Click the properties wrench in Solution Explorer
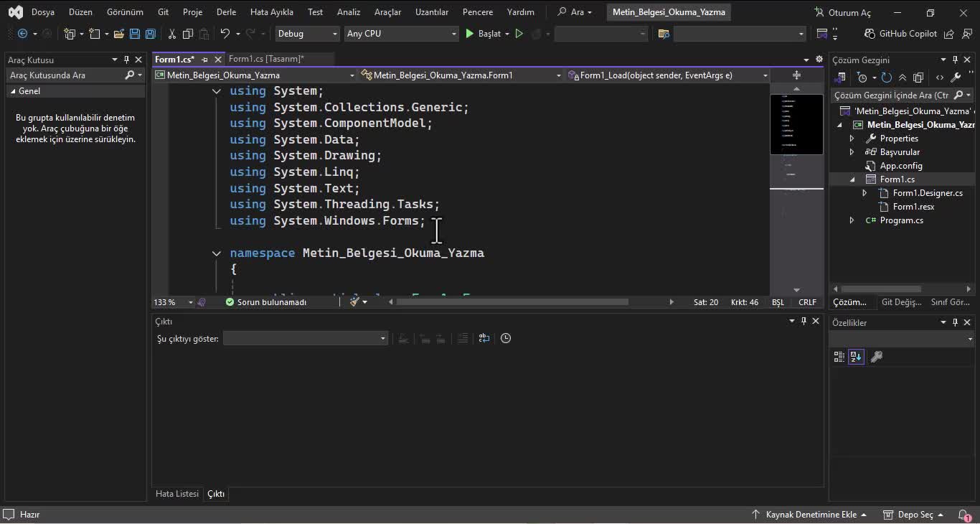 [x=956, y=78]
